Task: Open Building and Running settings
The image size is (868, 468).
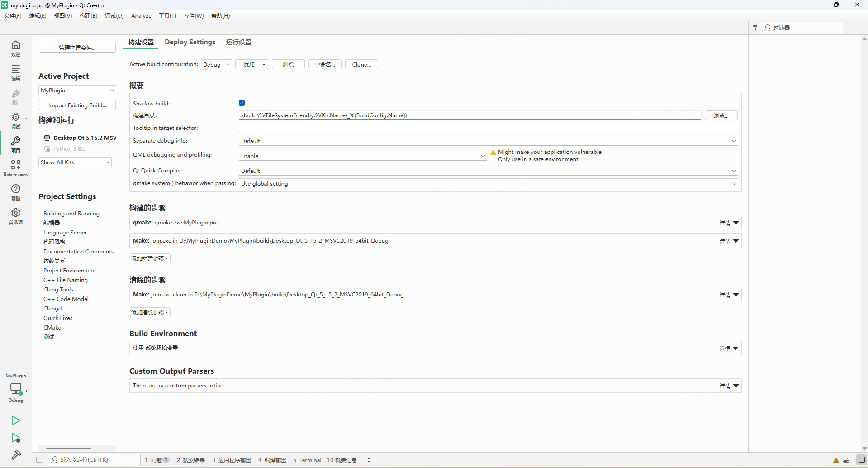Action: pyautogui.click(x=71, y=214)
